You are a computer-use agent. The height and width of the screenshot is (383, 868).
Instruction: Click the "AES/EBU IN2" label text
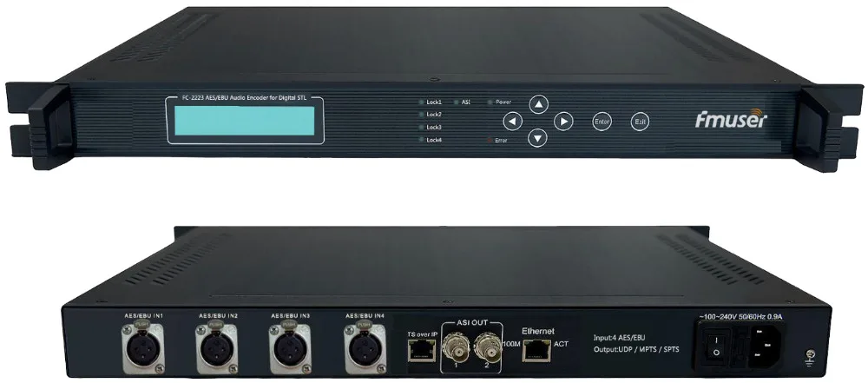click(x=218, y=316)
